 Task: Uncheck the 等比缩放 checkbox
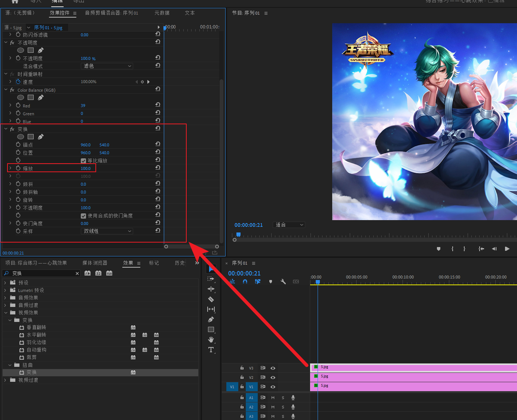click(x=83, y=161)
